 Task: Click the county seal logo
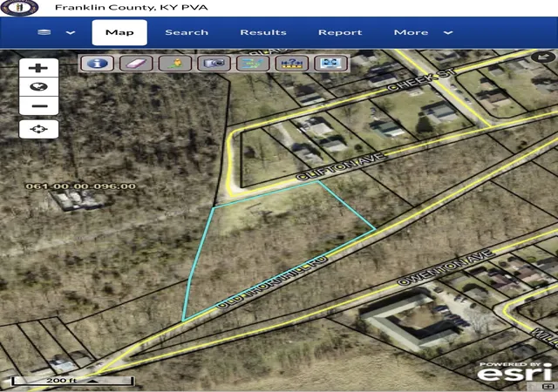coord(19,7)
